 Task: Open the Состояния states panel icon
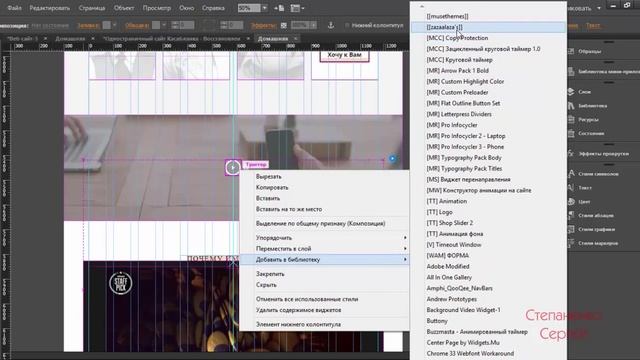(571, 133)
